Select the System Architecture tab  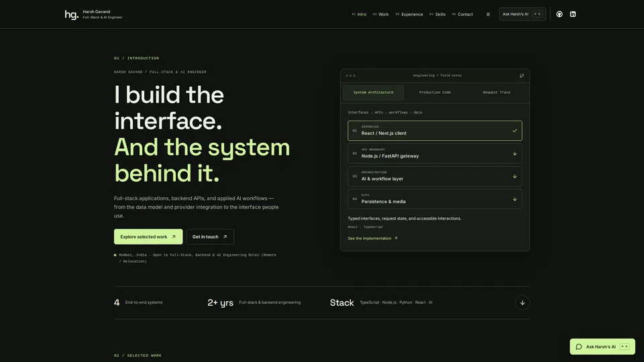373,93
